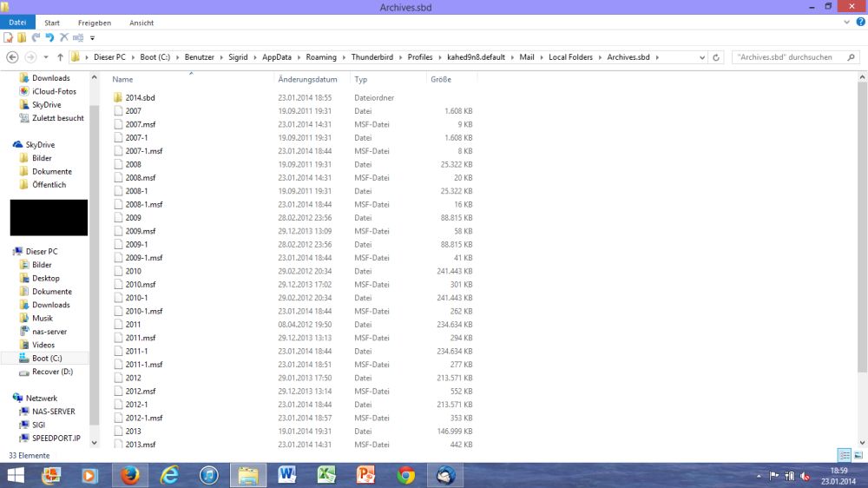
Task: Sort by the Größe column header
Action: click(441, 79)
